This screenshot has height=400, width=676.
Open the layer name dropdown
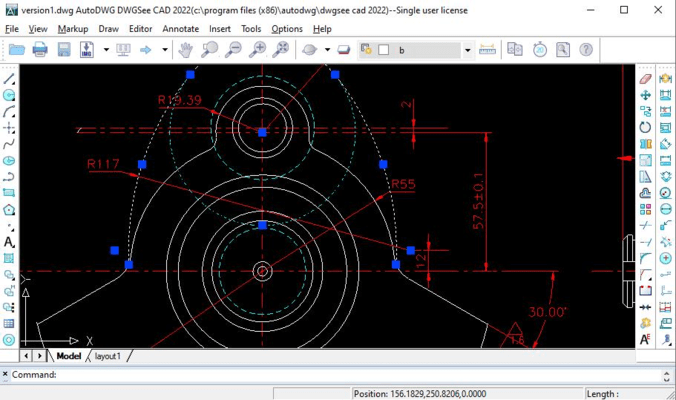tap(467, 50)
